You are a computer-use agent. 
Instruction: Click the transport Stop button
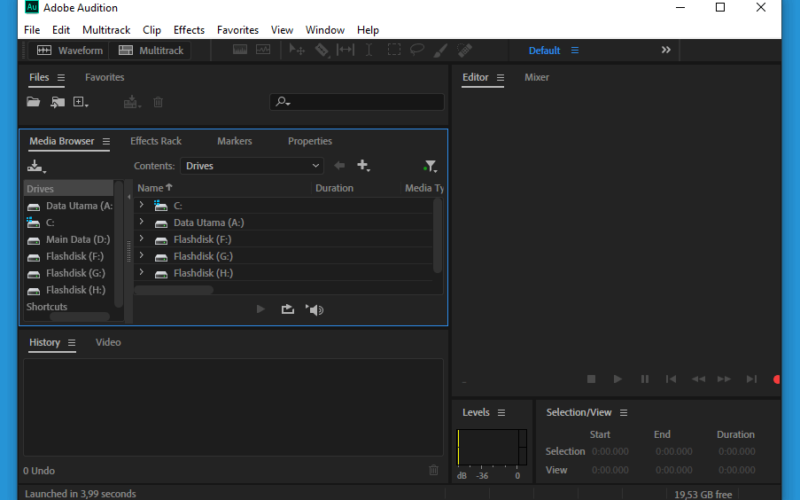591,379
